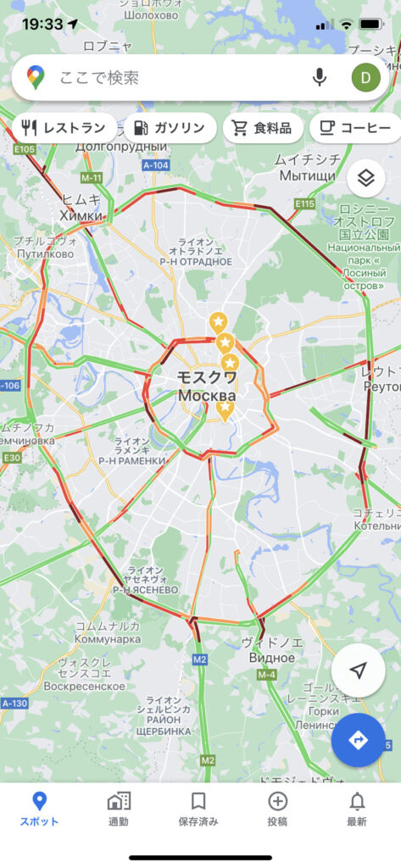Tap the M2 highway shield near Vidnoe
401x868 pixels.
199,659
